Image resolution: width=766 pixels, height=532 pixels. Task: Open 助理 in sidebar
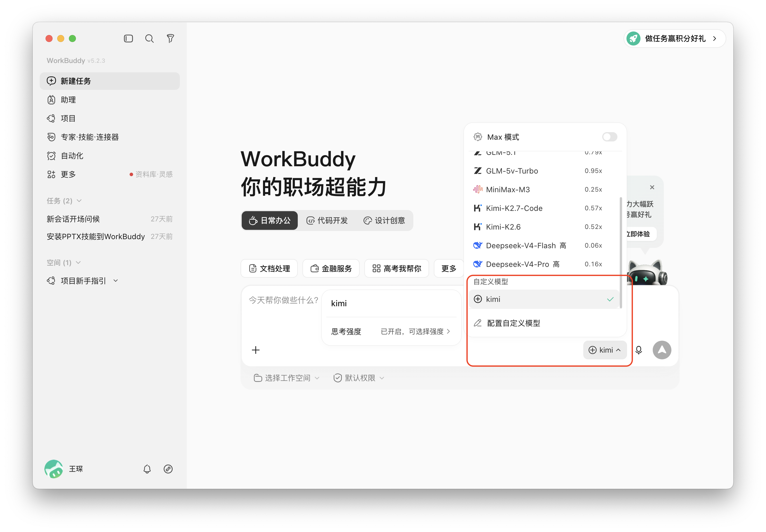[110, 100]
